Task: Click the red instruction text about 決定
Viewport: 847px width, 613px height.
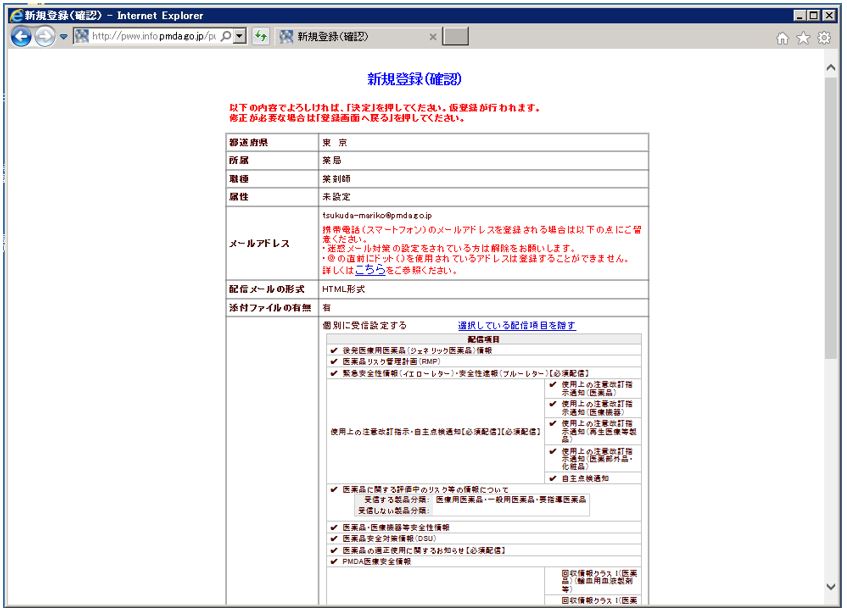Action: (x=384, y=113)
